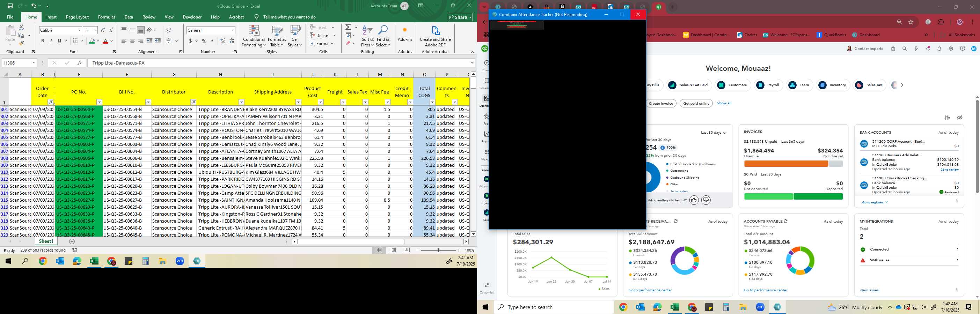The image size is (980, 314).
Task: Toggle Wrap Text in Alignment group
Action: pos(169,30)
